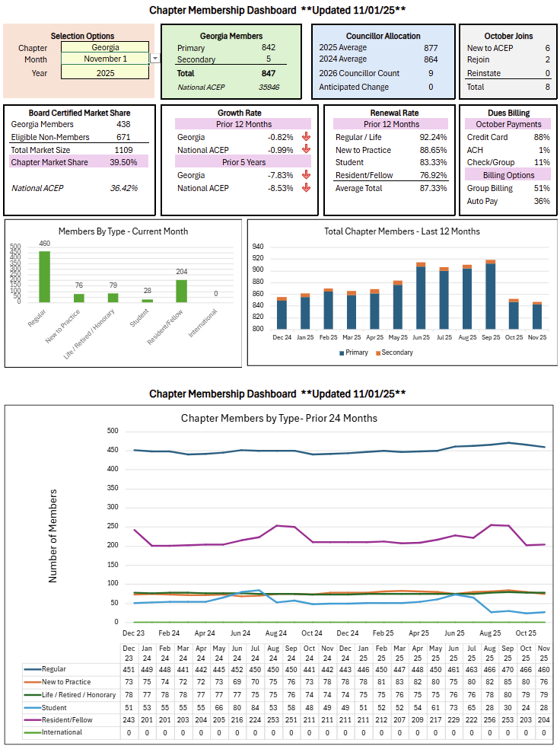560x746 pixels.
Task: Open the Month dropdown arrow next to November 1
Action: 155,59
